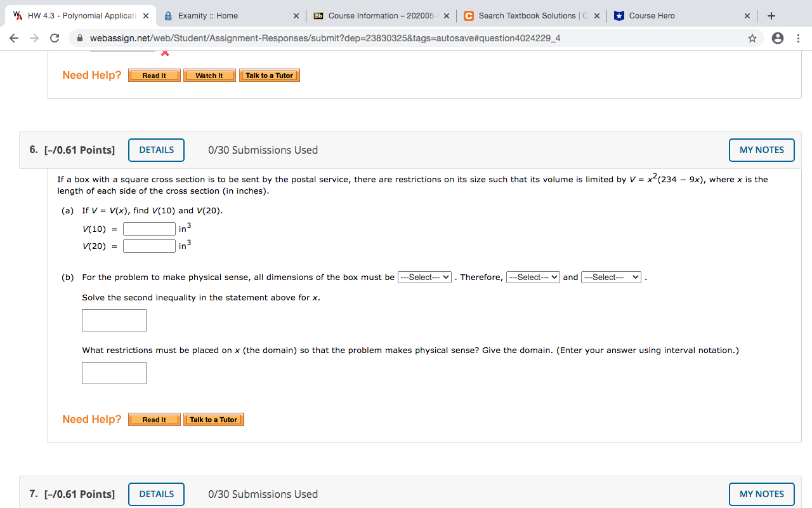Close the Search Textbook Solutions tab
This screenshot has height=508, width=812.
pos(597,16)
